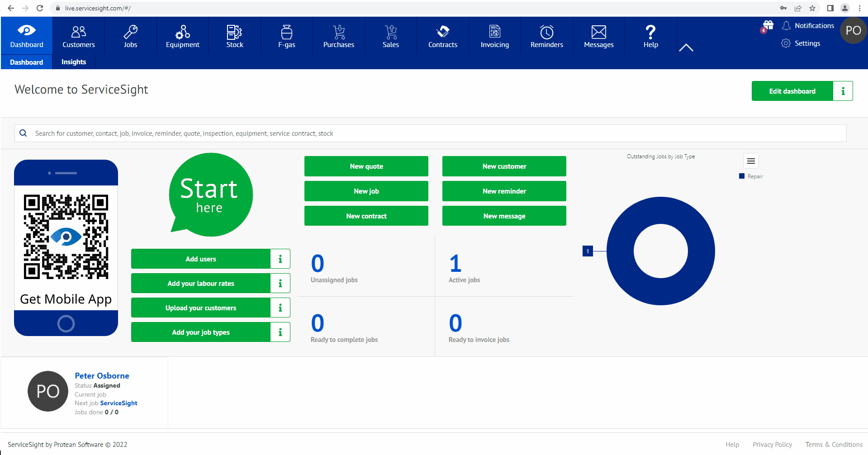
Task: Focus the global search field
Action: tap(430, 133)
